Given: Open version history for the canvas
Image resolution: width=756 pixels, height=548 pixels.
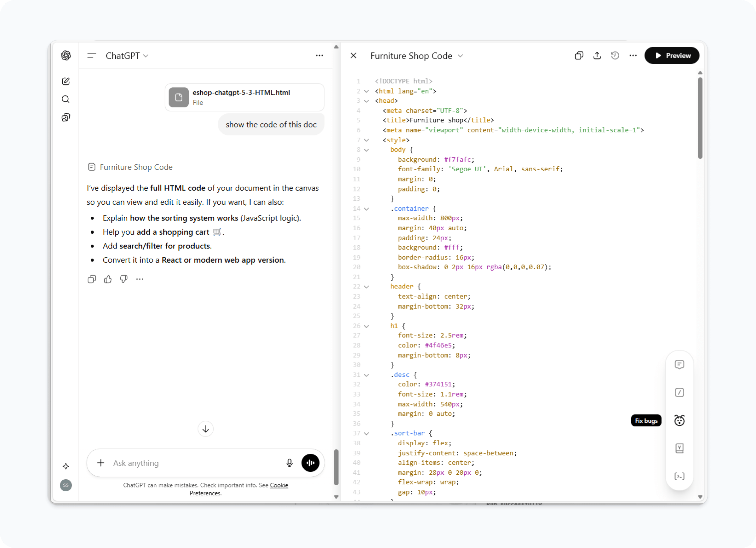Looking at the screenshot, I should [615, 55].
